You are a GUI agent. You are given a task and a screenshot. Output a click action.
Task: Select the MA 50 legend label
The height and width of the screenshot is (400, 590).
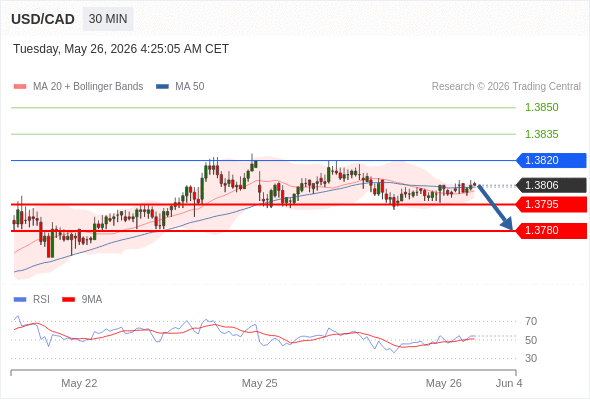coord(190,87)
